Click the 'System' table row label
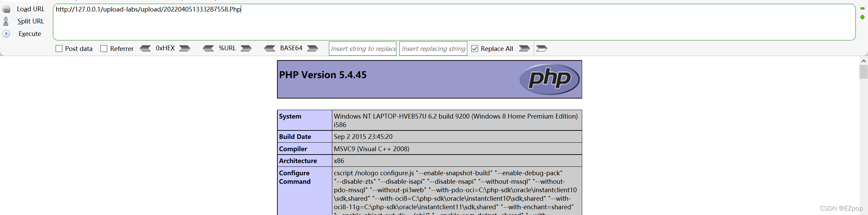This screenshot has height=215, width=868. tap(290, 116)
